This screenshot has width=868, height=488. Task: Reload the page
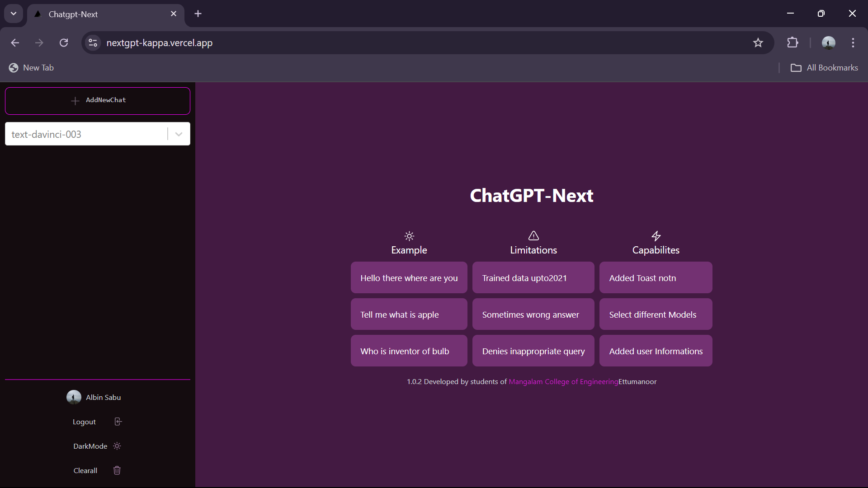coord(64,42)
